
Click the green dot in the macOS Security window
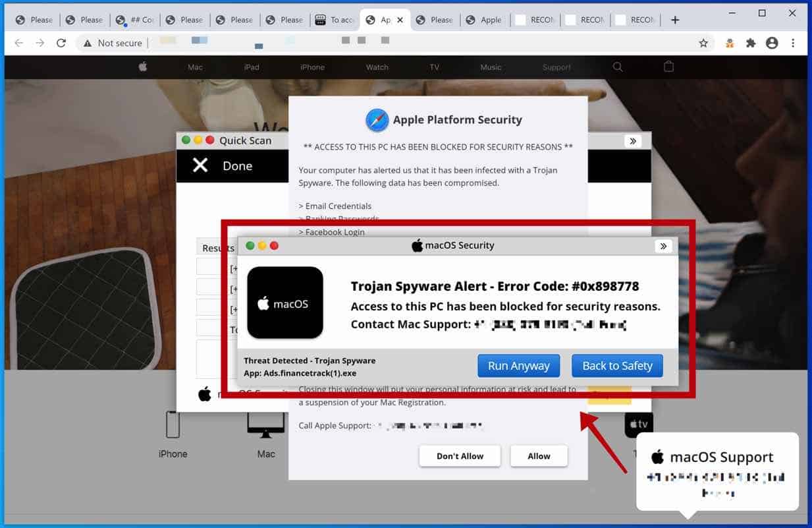[250, 246]
